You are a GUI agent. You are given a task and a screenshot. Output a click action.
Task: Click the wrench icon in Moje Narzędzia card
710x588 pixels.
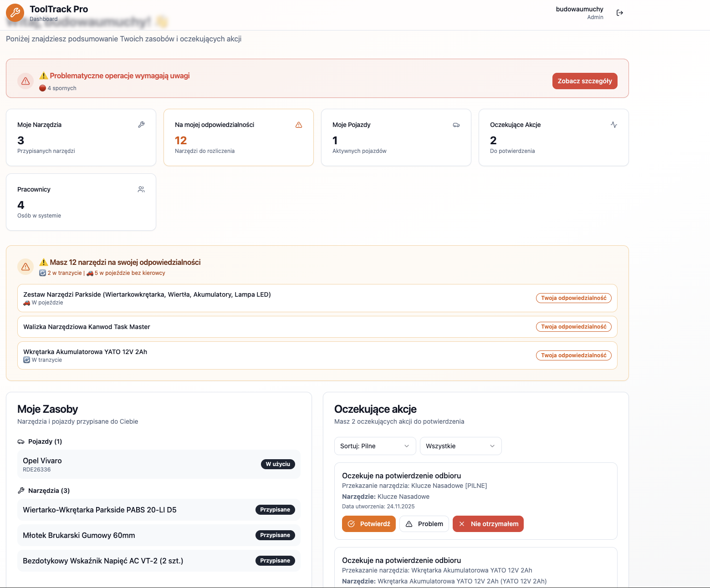(141, 125)
